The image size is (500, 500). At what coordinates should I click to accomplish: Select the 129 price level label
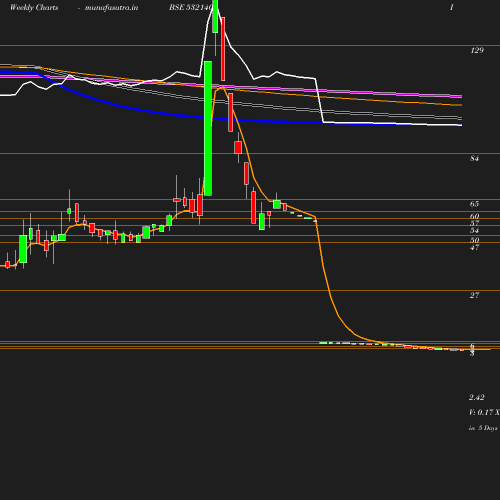click(x=477, y=50)
